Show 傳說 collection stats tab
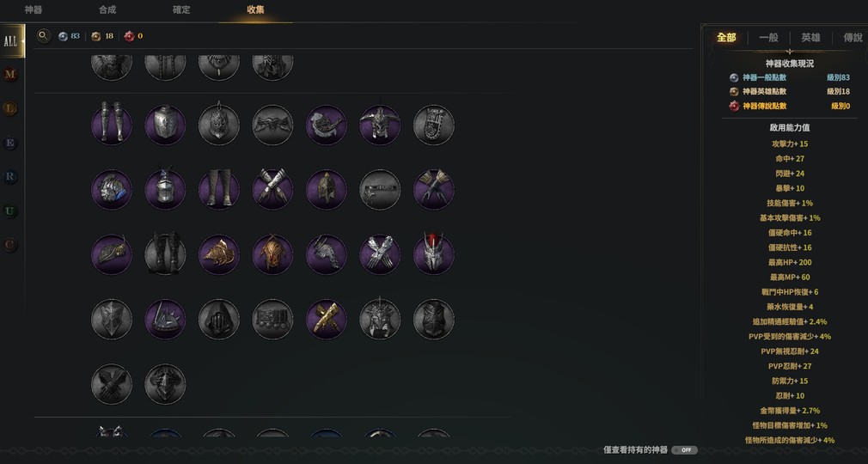Screen dimensions: 868x464 click(853, 38)
